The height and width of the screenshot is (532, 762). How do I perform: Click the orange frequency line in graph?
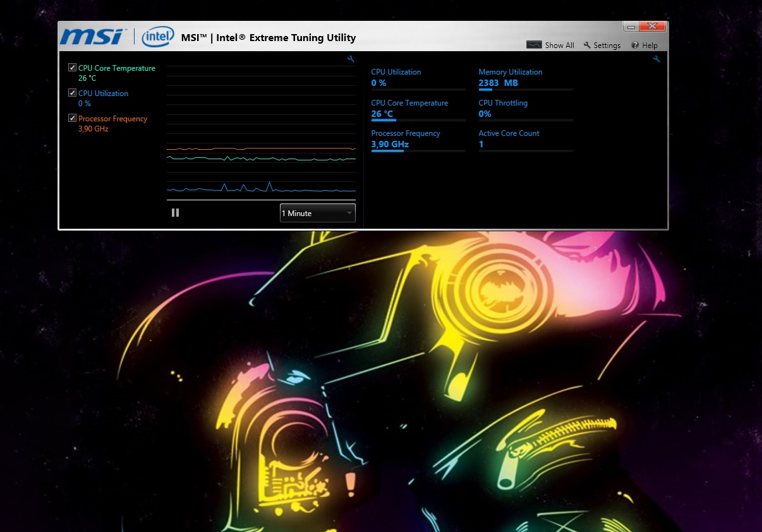coord(261,148)
